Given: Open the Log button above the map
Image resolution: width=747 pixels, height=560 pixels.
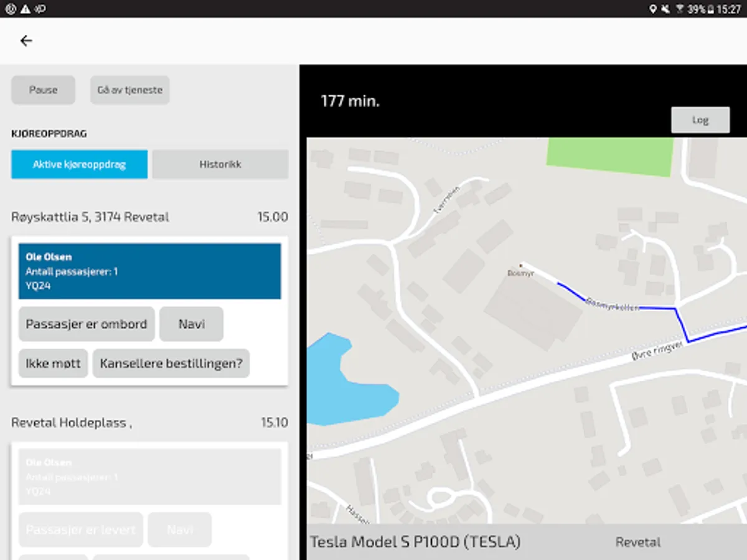Looking at the screenshot, I should pyautogui.click(x=700, y=120).
